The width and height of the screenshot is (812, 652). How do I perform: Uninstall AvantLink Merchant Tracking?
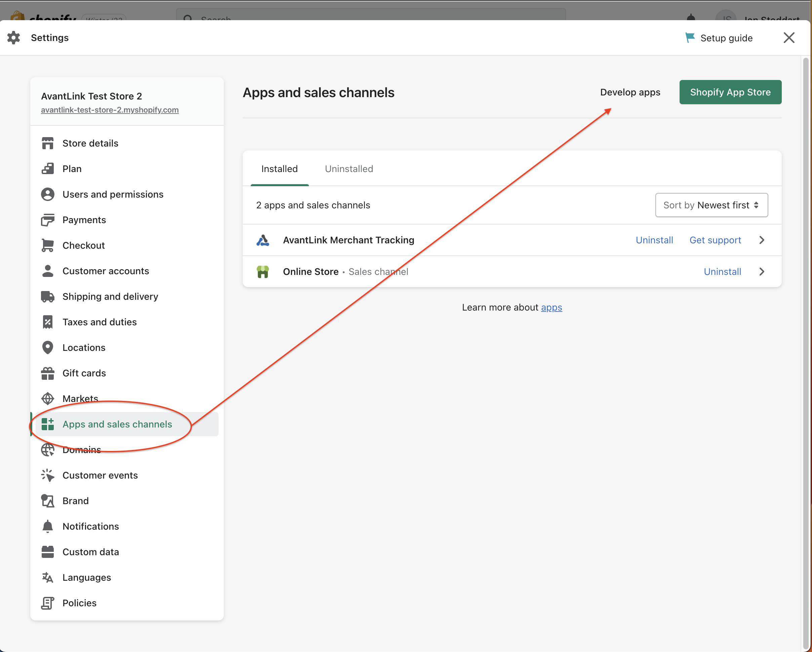654,240
